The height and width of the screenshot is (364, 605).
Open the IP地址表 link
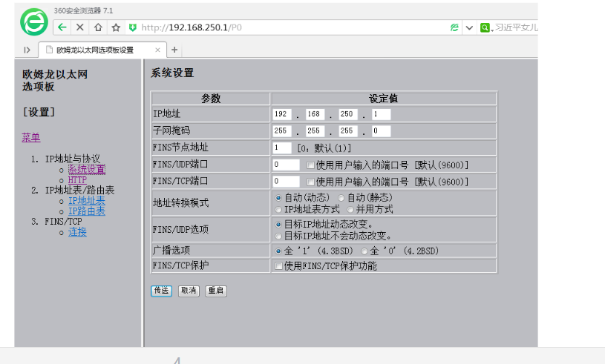tap(86, 201)
